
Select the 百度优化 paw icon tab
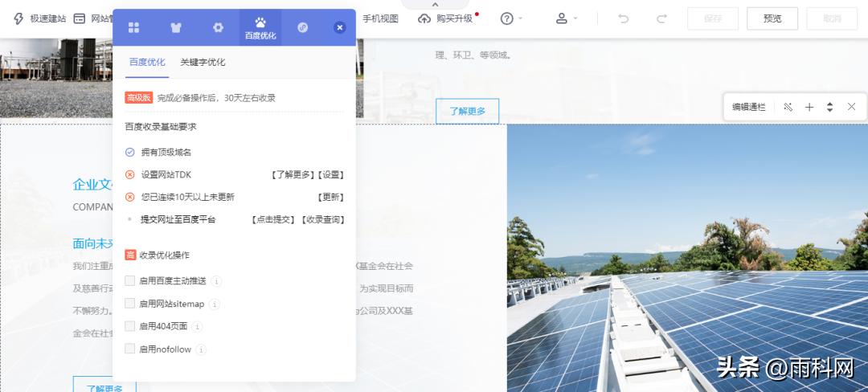[x=260, y=27]
